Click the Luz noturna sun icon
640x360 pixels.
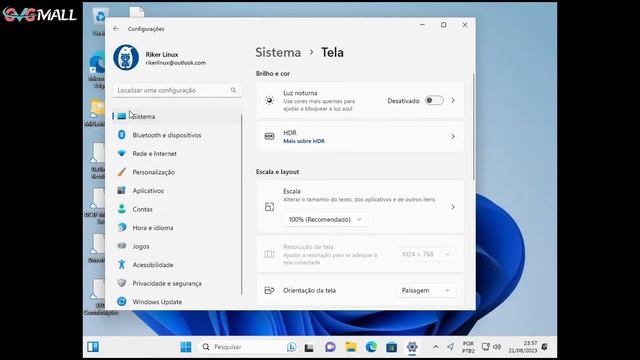269,100
